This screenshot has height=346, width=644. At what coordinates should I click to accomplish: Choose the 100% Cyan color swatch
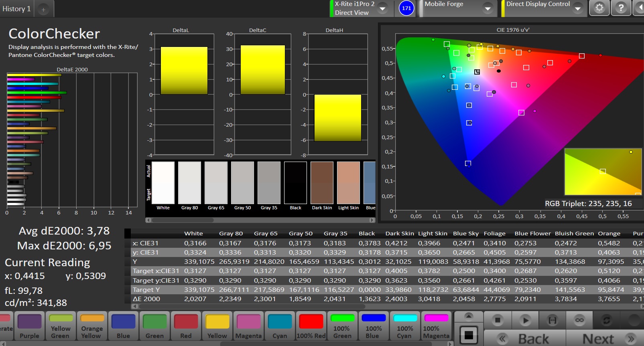(x=405, y=326)
